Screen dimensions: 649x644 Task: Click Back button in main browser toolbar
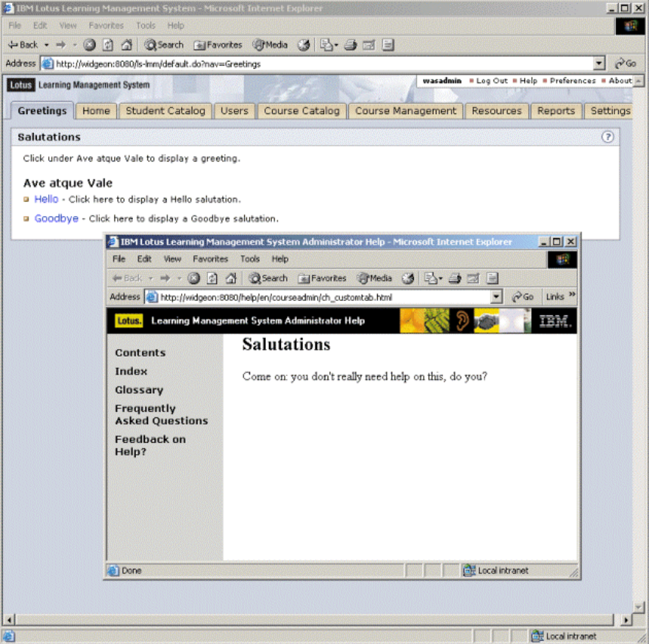point(23,45)
